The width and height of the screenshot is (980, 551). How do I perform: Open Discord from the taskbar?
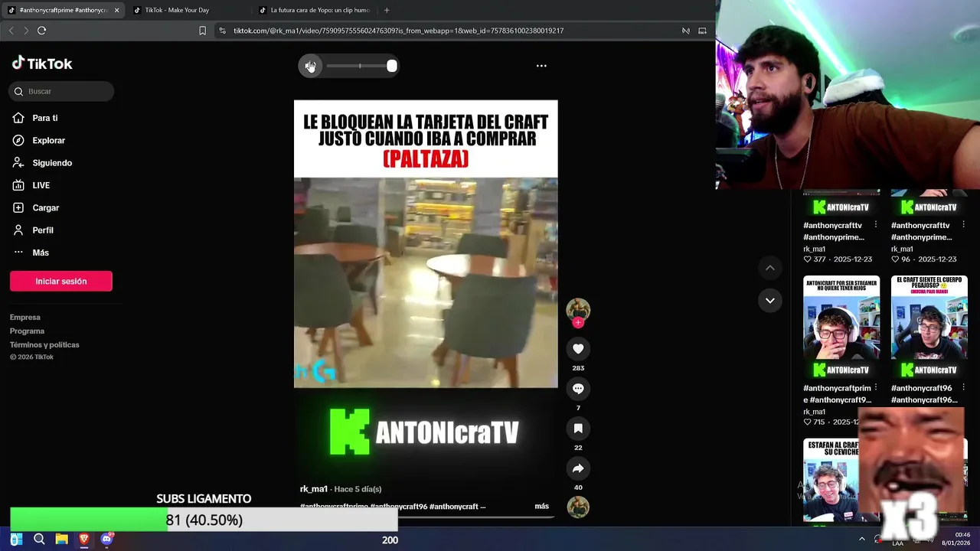pos(107,540)
